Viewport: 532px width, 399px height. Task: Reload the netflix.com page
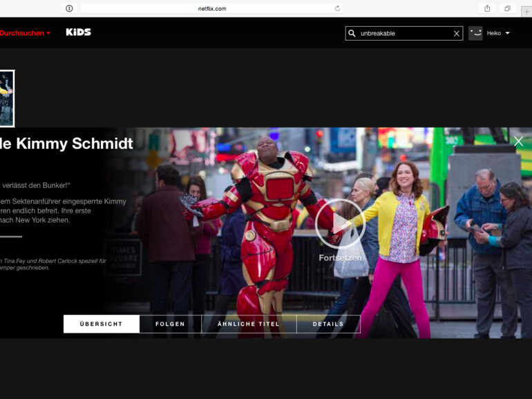337,8
